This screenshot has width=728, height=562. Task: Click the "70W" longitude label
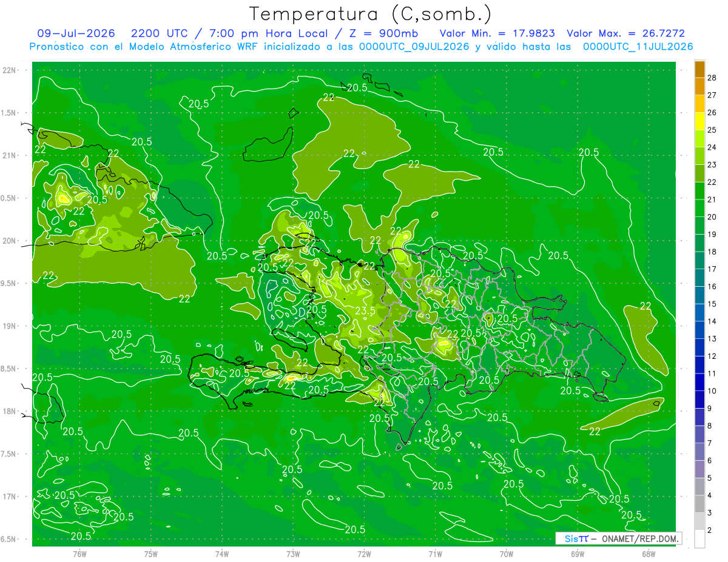click(x=507, y=554)
